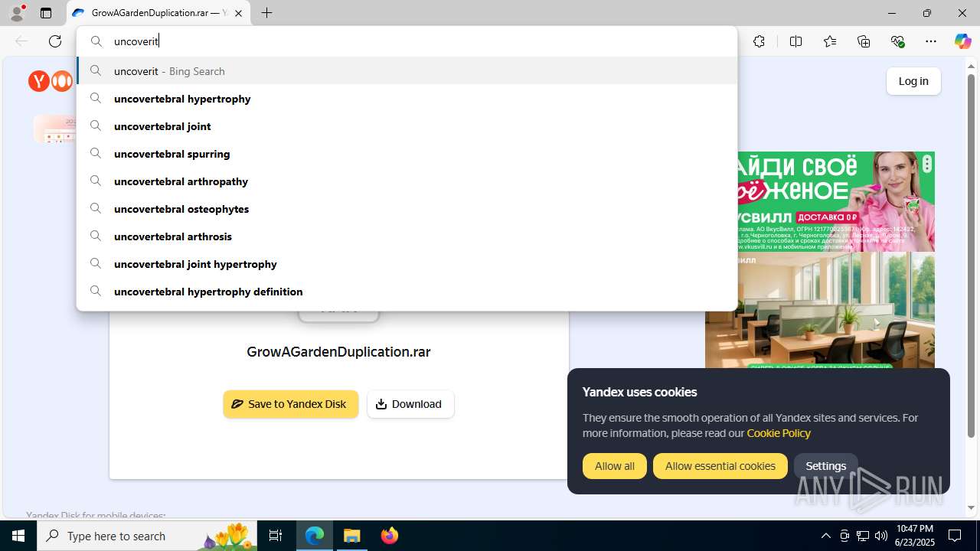Click Allow essential cookies button
Image resolution: width=980 pixels, height=551 pixels.
pos(720,466)
